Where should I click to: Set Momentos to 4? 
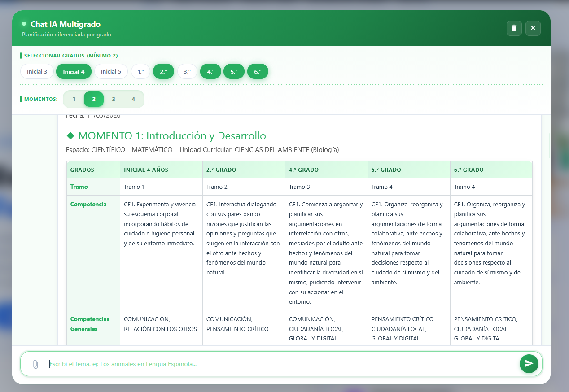(133, 99)
